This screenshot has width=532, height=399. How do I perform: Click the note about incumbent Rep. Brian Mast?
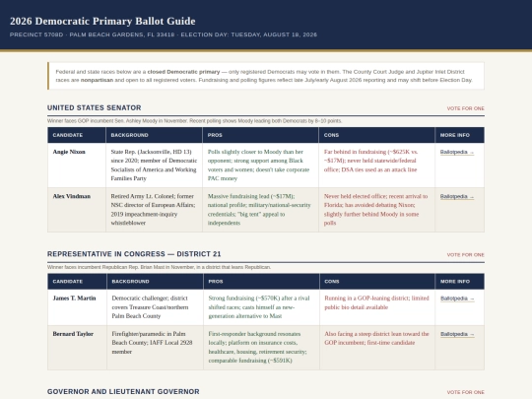tap(159, 267)
